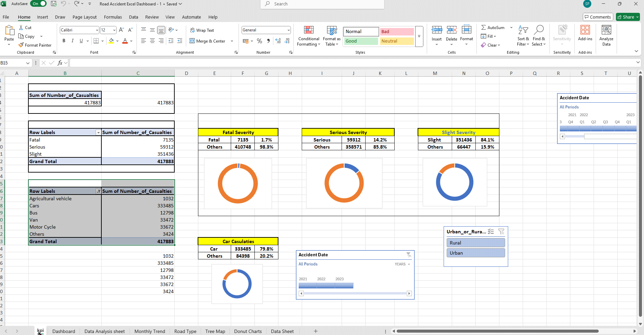Expand Merge & Center options arrow
Screen dimensions: 644x335
point(232,41)
